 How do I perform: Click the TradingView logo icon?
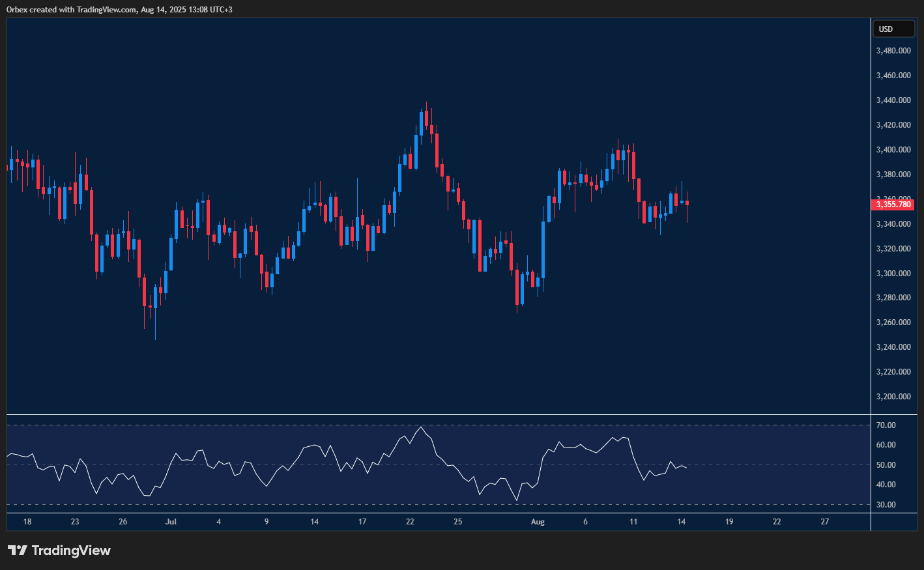(x=18, y=550)
